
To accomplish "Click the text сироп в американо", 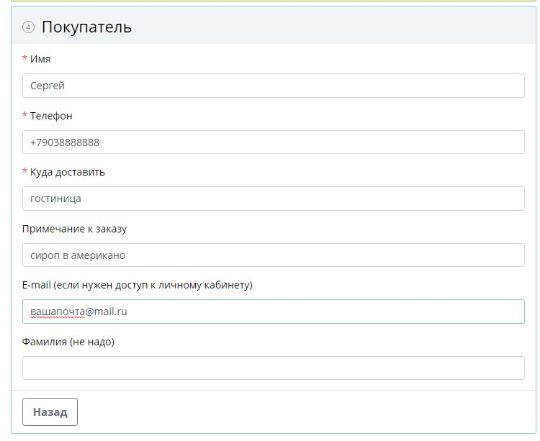I will click(78, 255).
